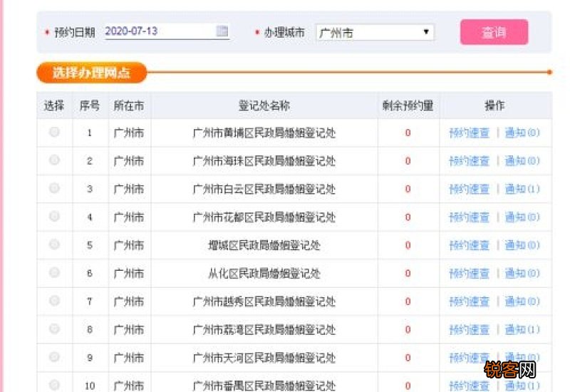
Task: Click 通知(0) link in 海珠区 row
Action: point(522,161)
